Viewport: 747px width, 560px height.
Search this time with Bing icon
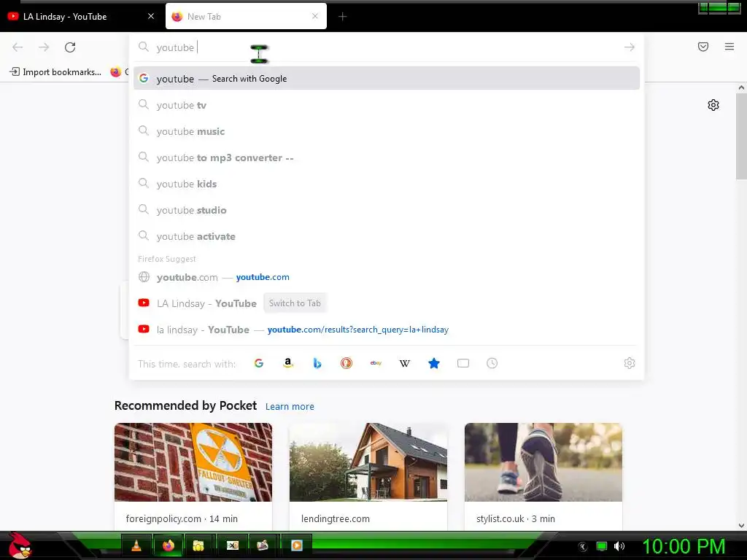tap(317, 363)
